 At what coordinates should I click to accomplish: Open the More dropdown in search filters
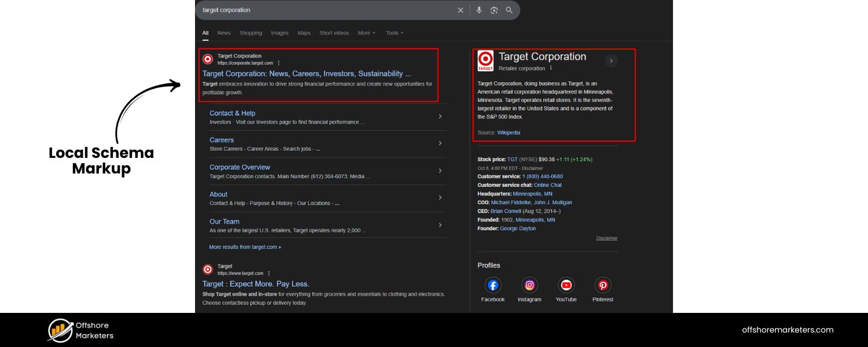coord(366,33)
